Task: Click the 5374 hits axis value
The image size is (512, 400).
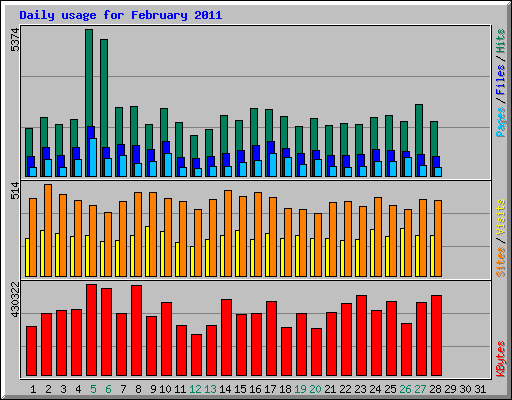Action: (x=15, y=40)
